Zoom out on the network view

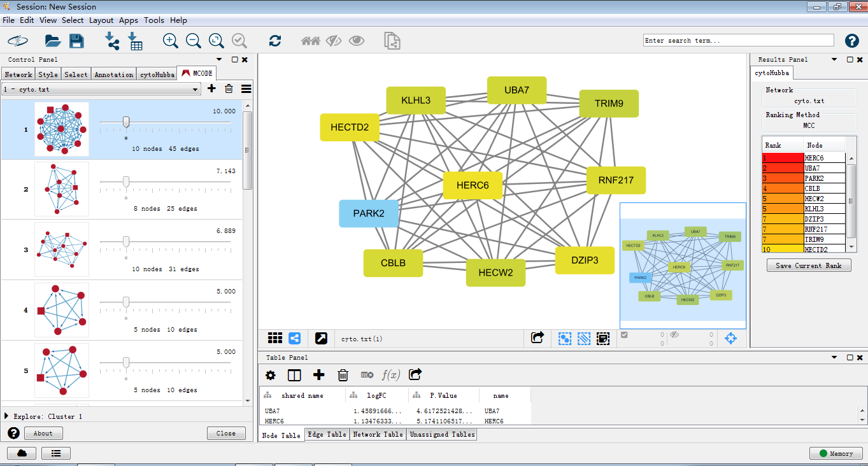pos(194,41)
